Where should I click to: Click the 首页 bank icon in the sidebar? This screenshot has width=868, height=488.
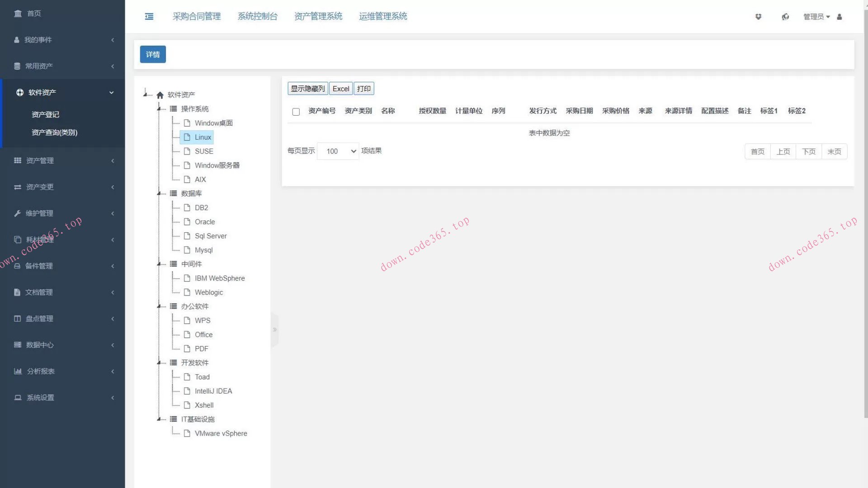[x=18, y=14]
